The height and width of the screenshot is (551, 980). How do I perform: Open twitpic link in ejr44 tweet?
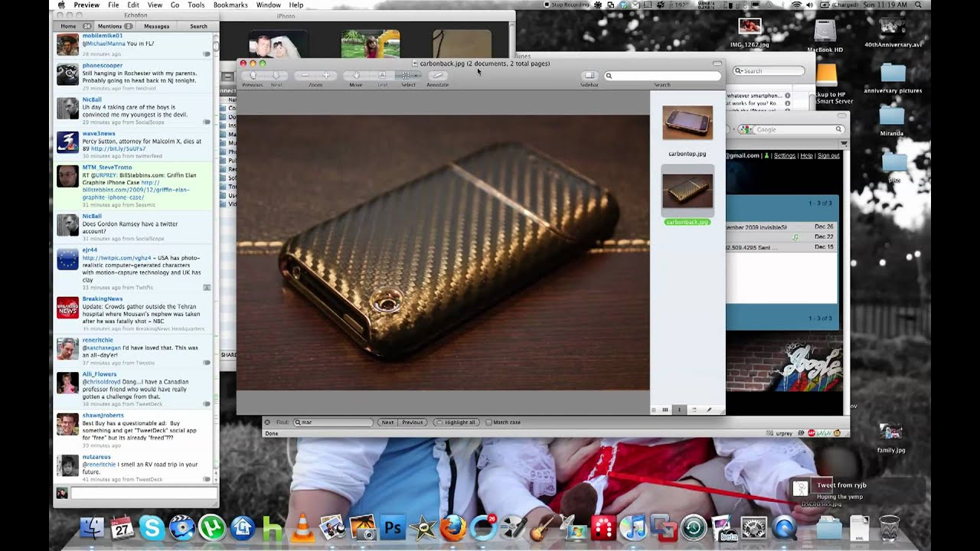pos(118,258)
